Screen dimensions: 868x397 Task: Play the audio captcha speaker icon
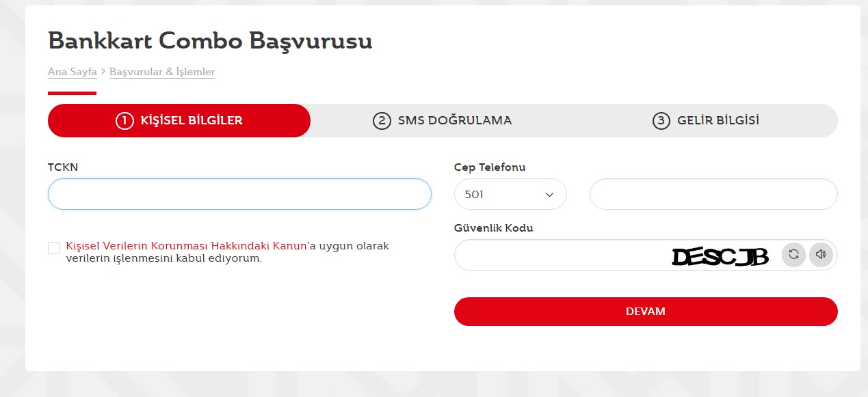[x=821, y=255]
